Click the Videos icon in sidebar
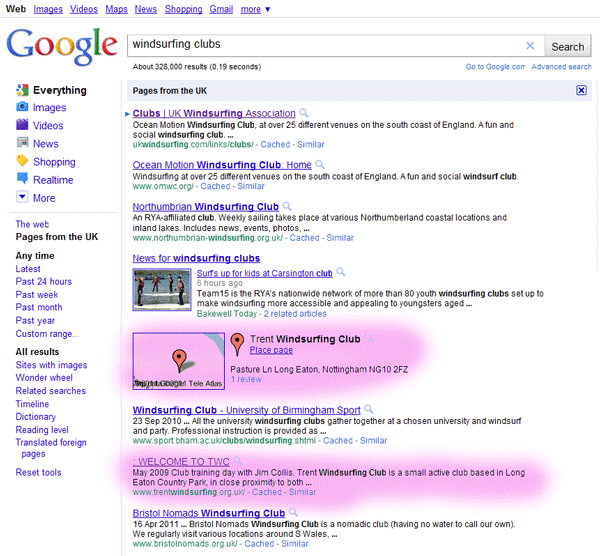 22,126
